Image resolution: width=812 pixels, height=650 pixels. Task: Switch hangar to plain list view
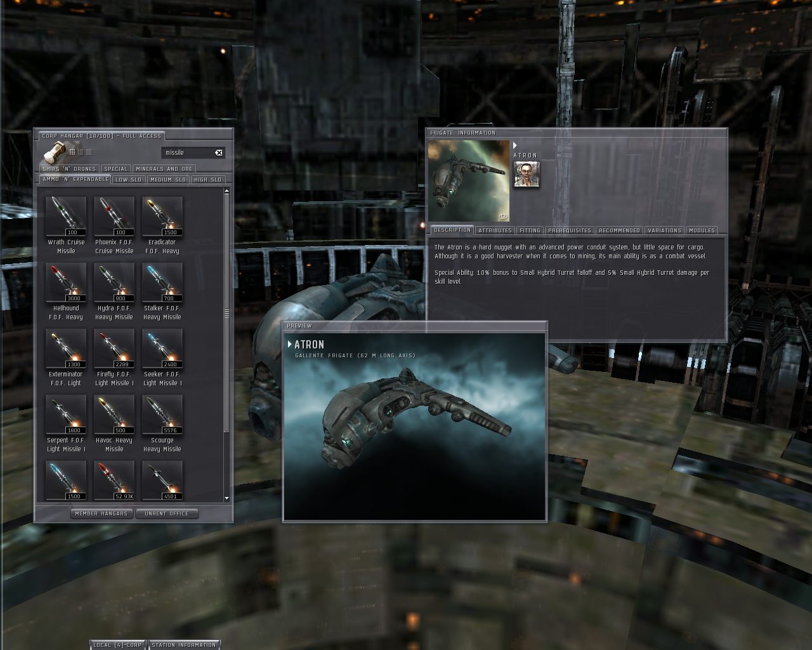click(89, 152)
